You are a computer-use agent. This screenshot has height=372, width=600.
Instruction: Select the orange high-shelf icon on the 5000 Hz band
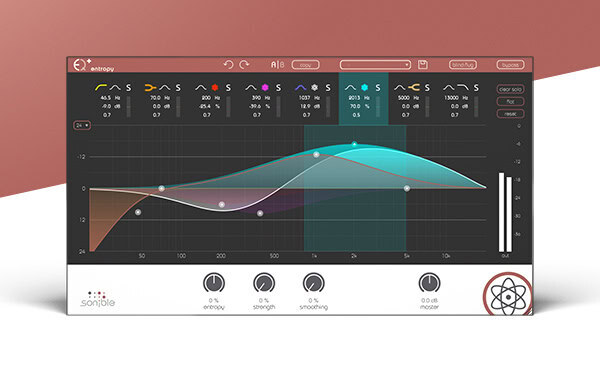(x=414, y=88)
